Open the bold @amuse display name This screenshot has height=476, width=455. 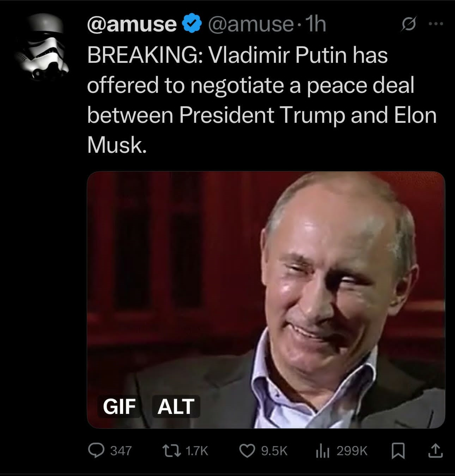(x=132, y=24)
